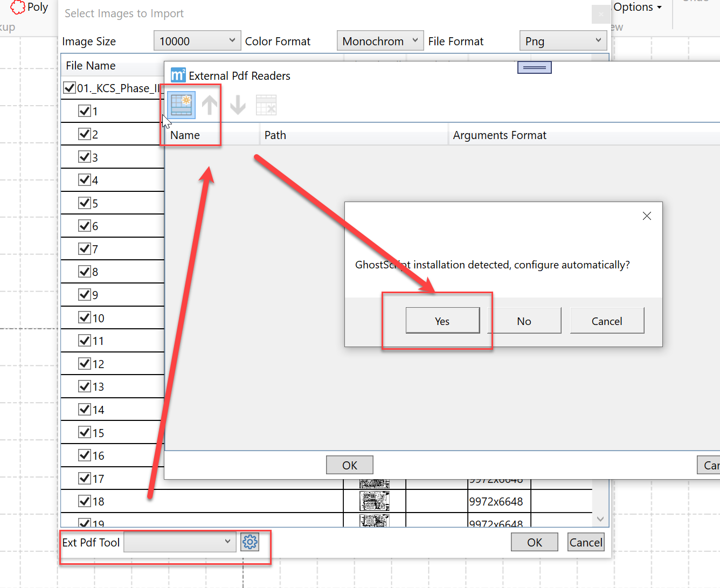This screenshot has height=588, width=720.
Task: Delete the selected PDF reader row
Action: pyautogui.click(x=266, y=105)
